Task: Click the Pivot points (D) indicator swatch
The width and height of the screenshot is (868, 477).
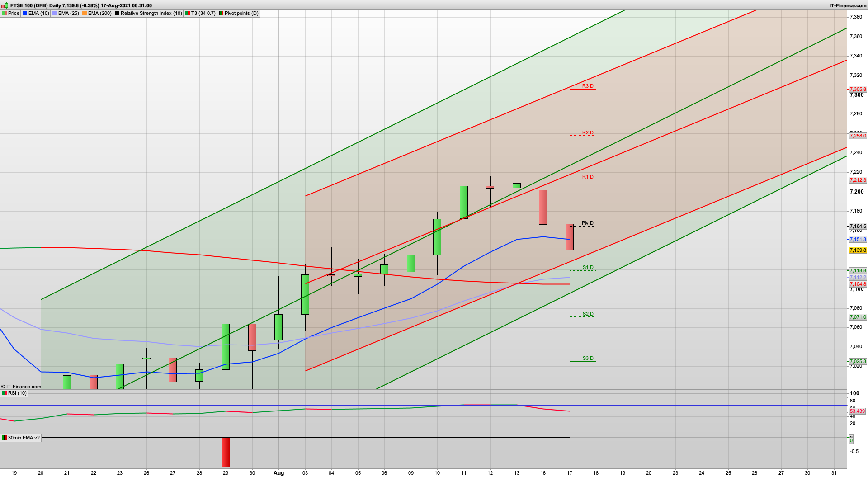Action: [x=221, y=14]
